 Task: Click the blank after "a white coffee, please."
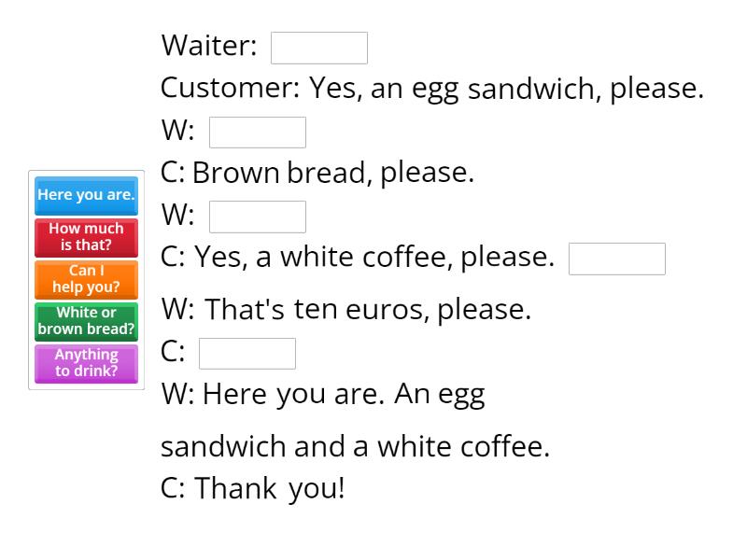(x=616, y=259)
